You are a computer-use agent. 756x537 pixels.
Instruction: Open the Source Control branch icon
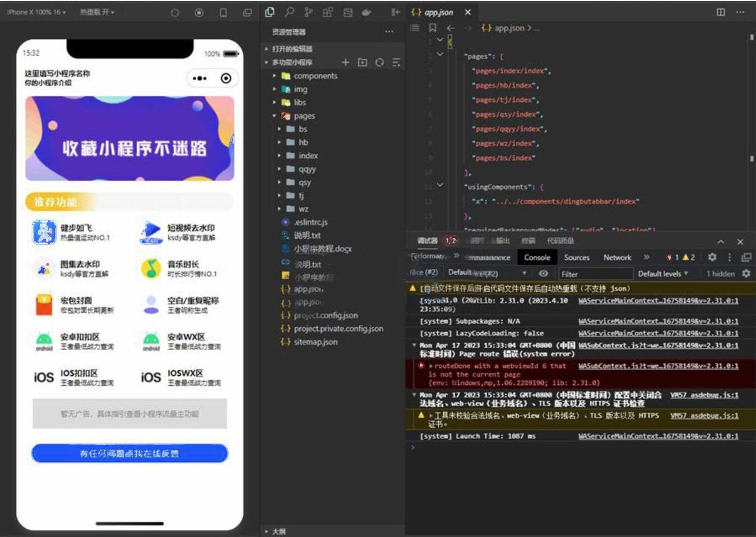[308, 12]
